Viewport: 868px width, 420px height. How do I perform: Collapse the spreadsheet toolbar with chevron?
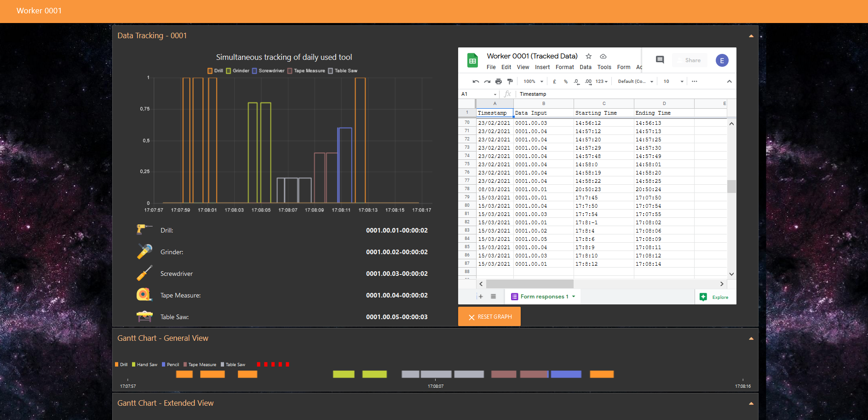(x=729, y=82)
